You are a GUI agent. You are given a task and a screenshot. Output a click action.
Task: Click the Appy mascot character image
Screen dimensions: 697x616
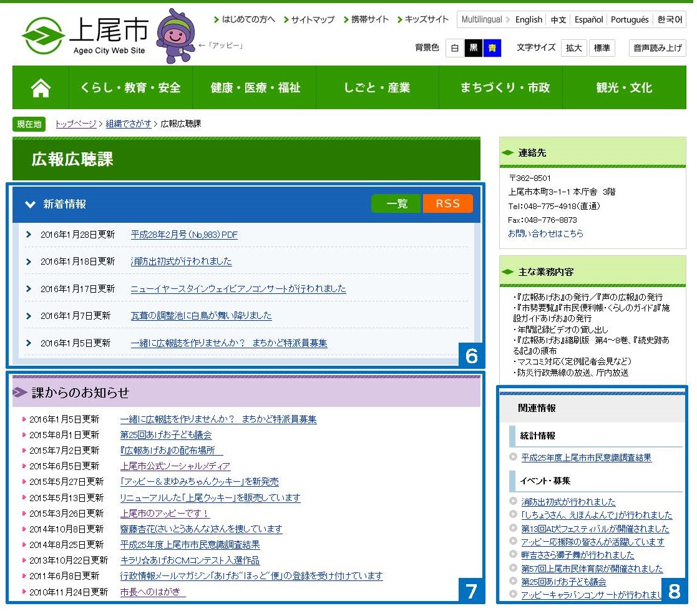(x=176, y=36)
